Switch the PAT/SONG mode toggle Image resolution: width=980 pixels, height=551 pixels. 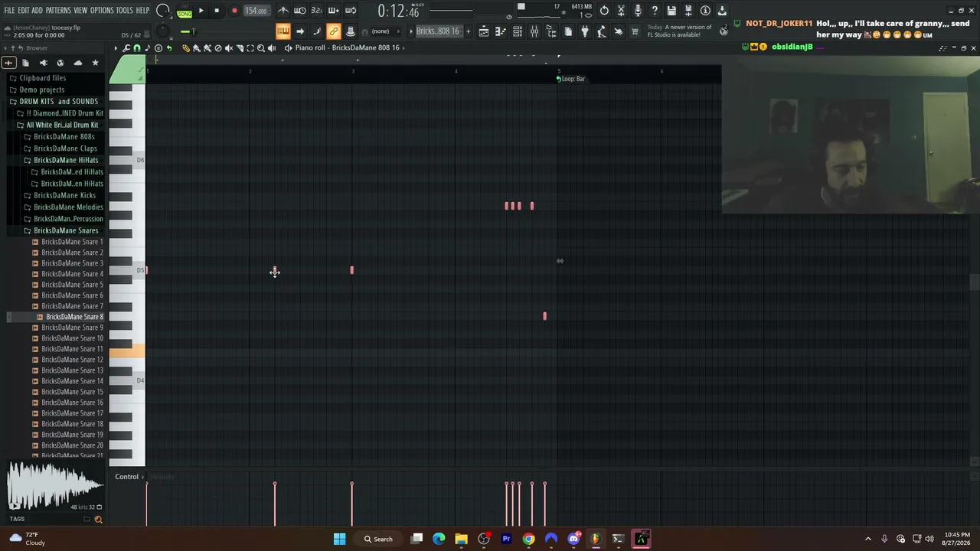(185, 11)
